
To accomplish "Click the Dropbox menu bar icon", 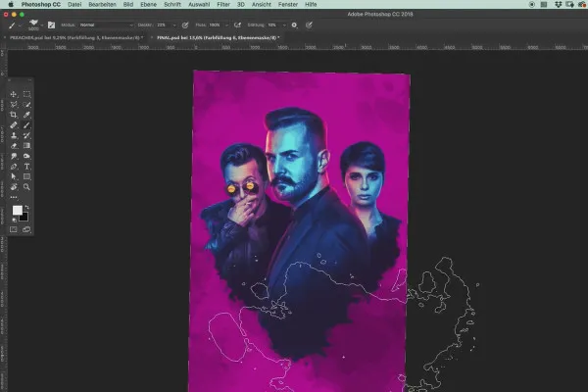I will [558, 5].
